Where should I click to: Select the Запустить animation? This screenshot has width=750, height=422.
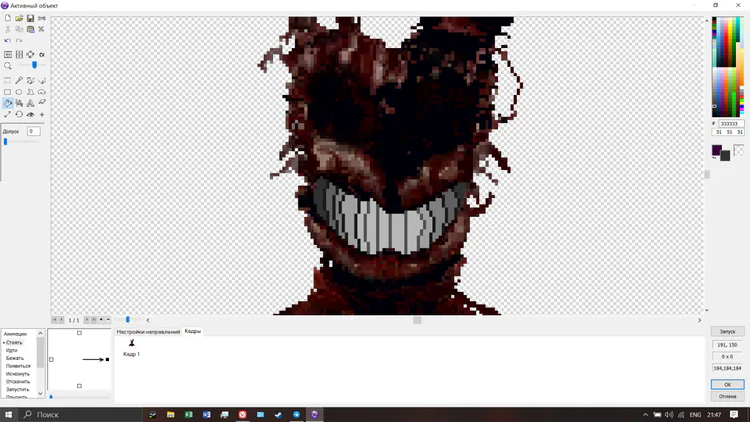pyautogui.click(x=18, y=389)
